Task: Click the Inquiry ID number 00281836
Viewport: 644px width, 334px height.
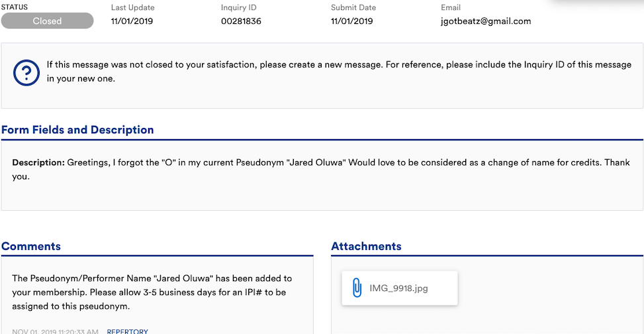Action: coord(241,21)
